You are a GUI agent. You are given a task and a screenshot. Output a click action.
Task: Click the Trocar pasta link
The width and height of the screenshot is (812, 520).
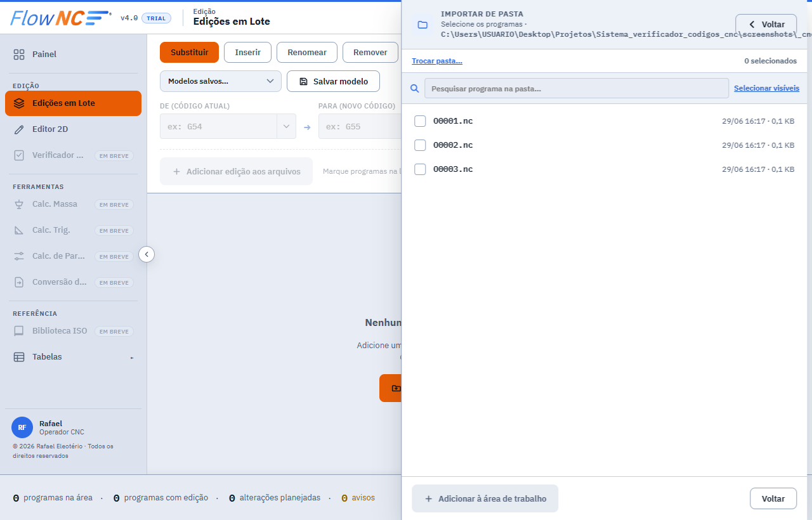(437, 61)
